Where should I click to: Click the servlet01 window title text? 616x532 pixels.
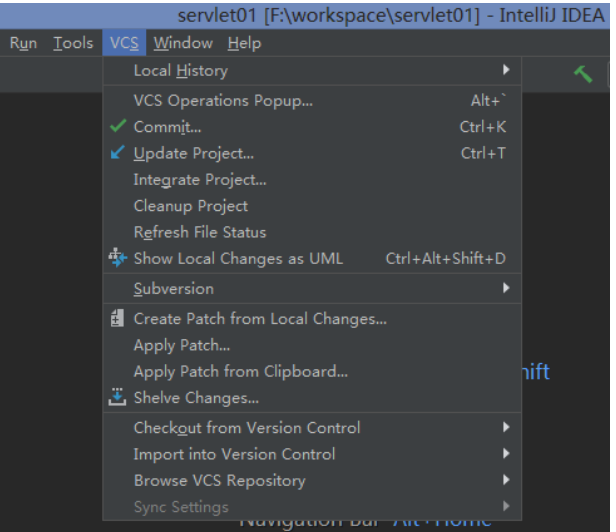(x=391, y=16)
